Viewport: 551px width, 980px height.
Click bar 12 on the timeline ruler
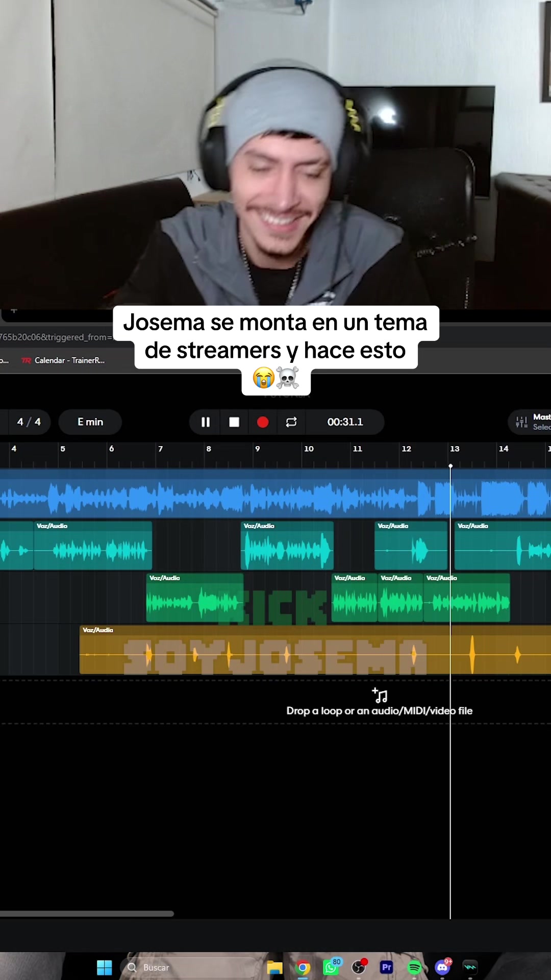pyautogui.click(x=406, y=449)
